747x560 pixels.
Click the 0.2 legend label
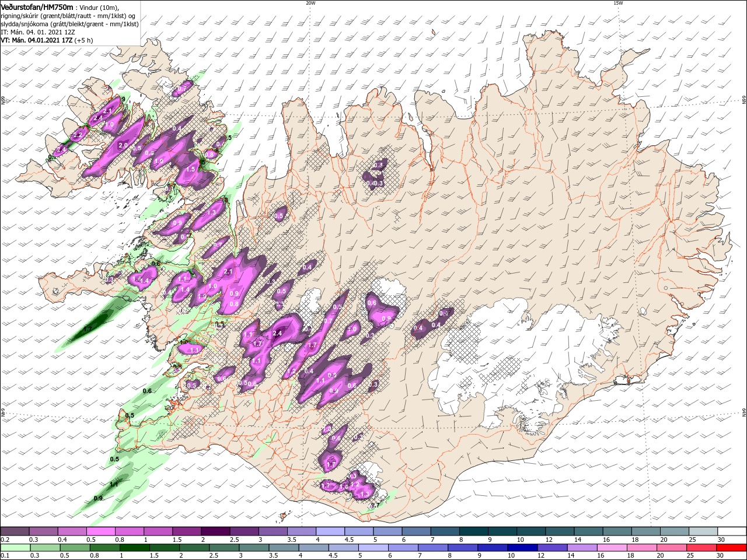coord(5,540)
